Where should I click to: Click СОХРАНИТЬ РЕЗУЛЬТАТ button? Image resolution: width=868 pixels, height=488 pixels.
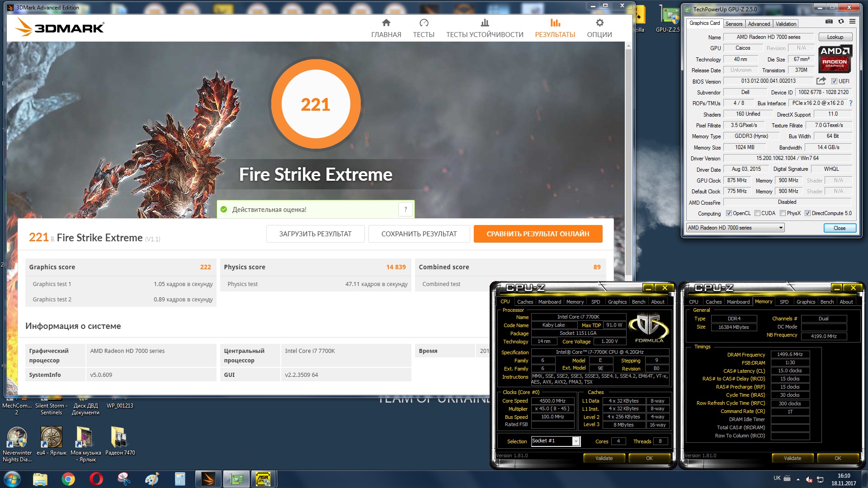point(419,234)
